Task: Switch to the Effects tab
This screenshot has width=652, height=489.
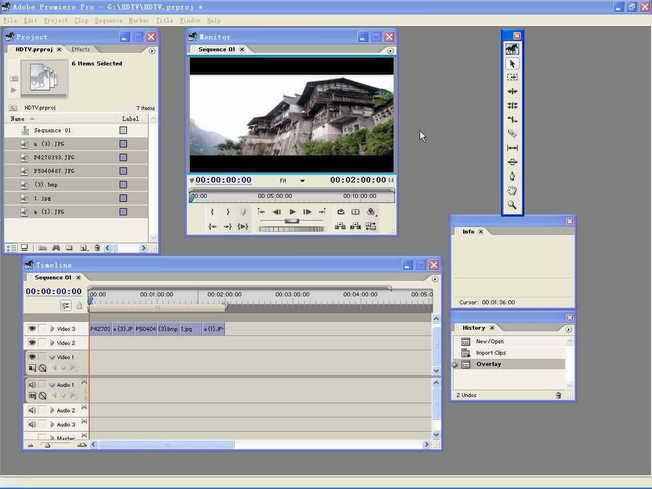Action: pyautogui.click(x=81, y=49)
